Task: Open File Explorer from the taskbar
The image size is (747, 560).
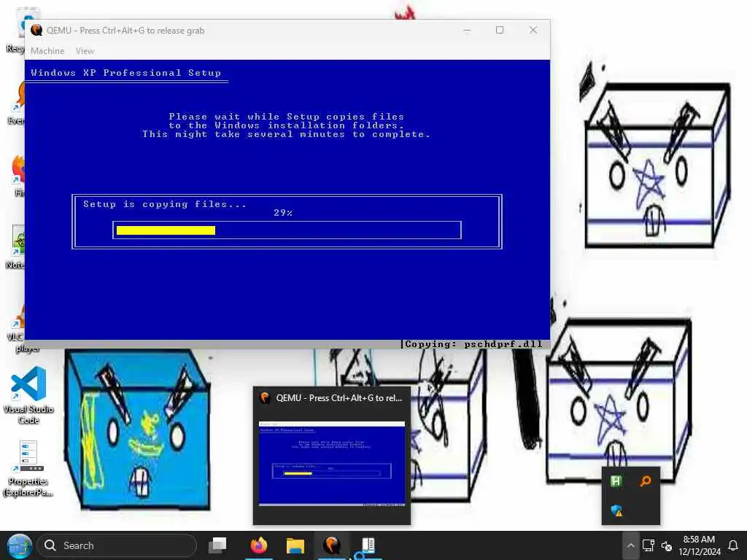Action: pos(295,545)
